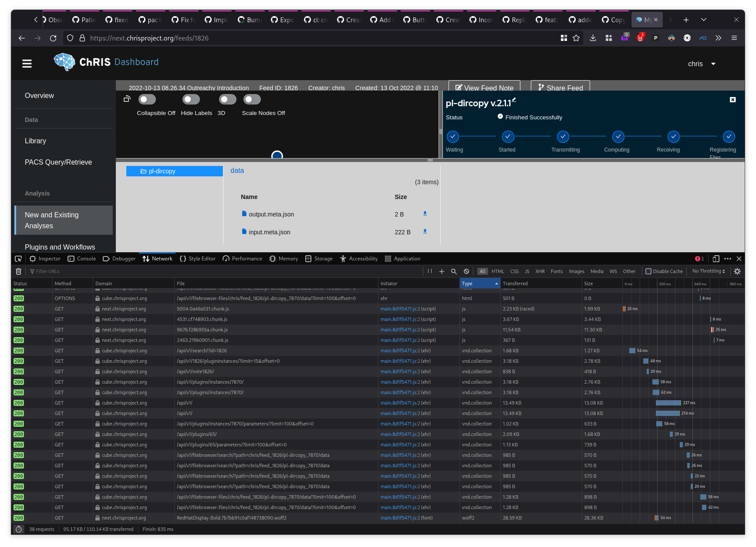
Task: Click the Share Feed button
Action: pos(560,88)
